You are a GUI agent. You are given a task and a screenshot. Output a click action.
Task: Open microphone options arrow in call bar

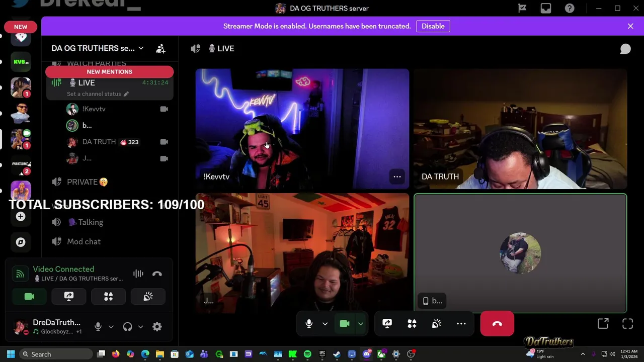[325, 324]
